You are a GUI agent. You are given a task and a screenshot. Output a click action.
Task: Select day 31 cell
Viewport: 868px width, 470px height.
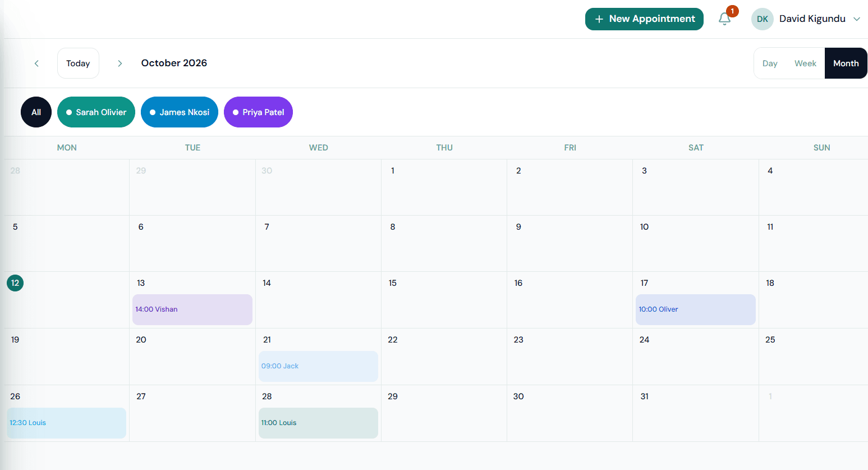(696, 413)
